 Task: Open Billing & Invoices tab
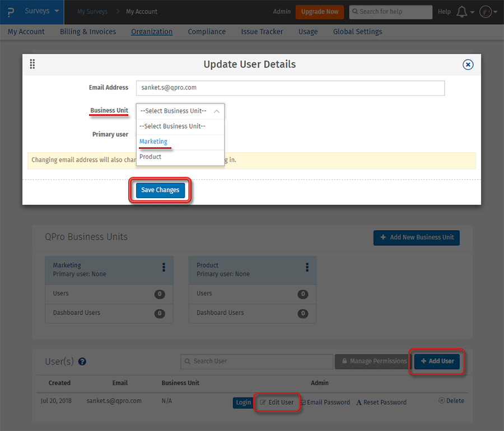[x=88, y=32]
